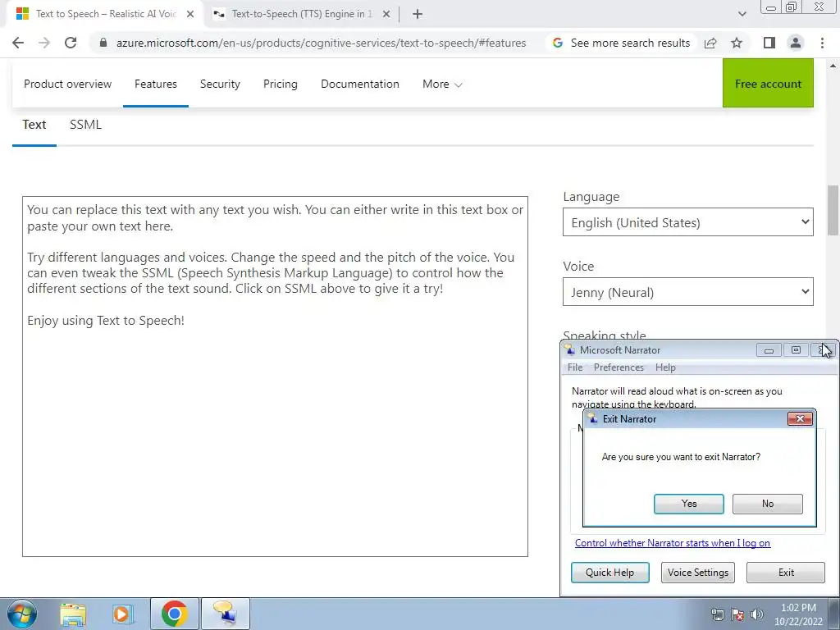Image resolution: width=840 pixels, height=630 pixels.
Task: Confirm exit by clicking Yes
Action: coord(689,504)
